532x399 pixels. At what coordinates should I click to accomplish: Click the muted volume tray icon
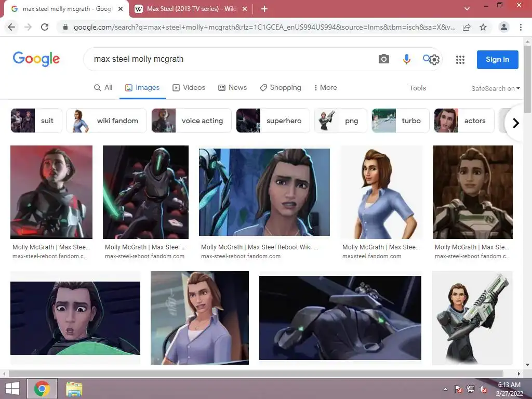(x=483, y=389)
